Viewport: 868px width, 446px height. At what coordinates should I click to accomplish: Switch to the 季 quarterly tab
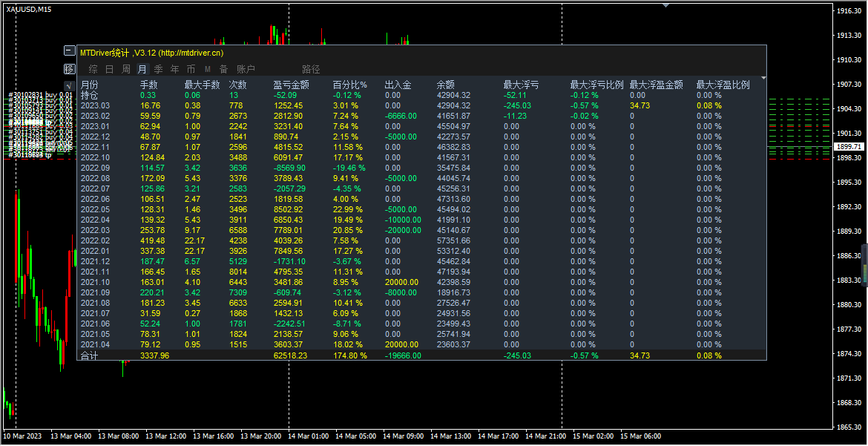158,69
